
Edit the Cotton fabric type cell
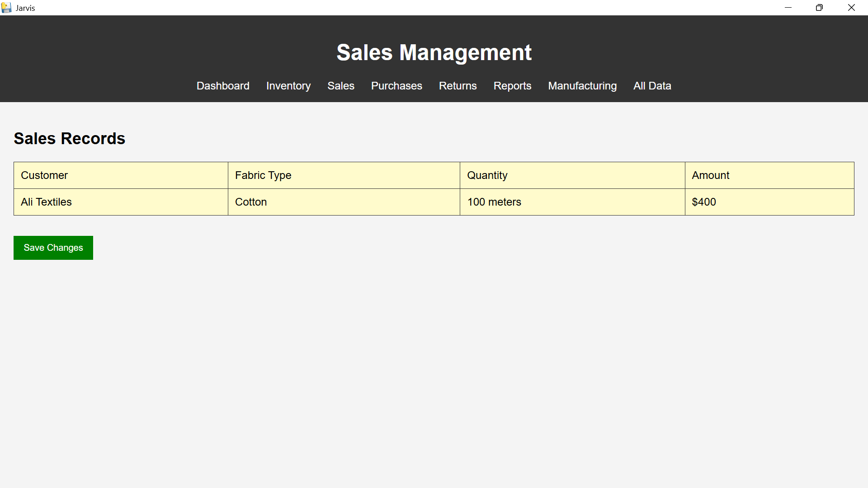(x=344, y=202)
